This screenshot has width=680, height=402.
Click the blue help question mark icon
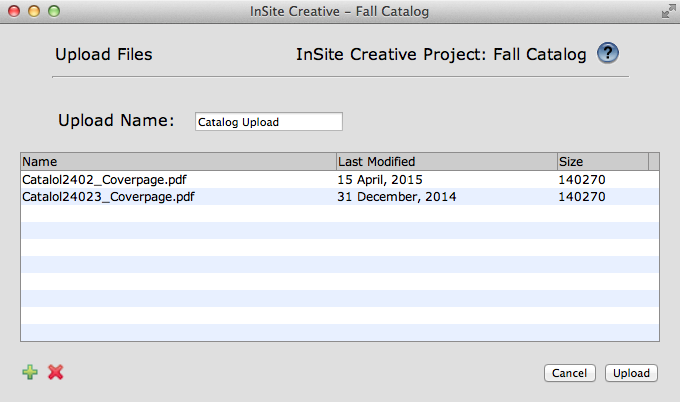(x=608, y=54)
